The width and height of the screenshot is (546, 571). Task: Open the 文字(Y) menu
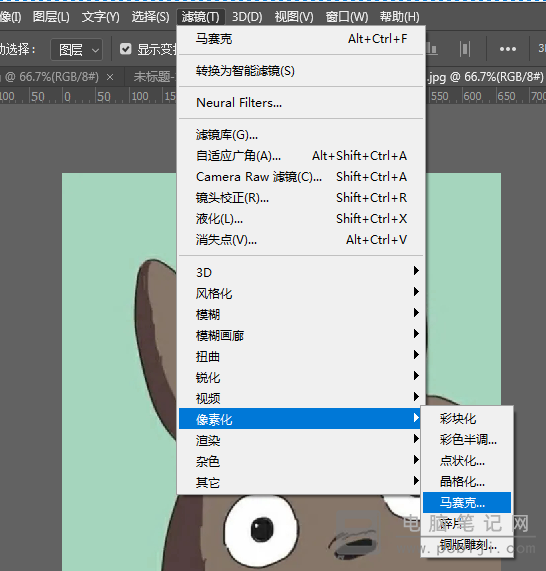pyautogui.click(x=101, y=17)
